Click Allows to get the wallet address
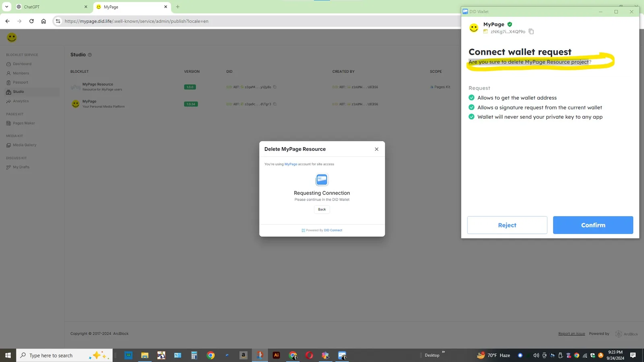Screen dimensions: 644x362 pyautogui.click(x=517, y=98)
